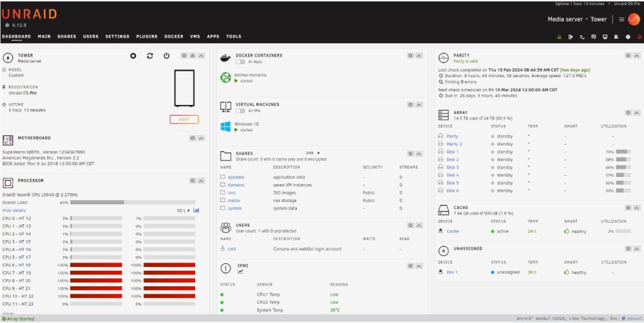Collapse the Users panel
Viewport: 644px width, 323px height.
(x=419, y=225)
